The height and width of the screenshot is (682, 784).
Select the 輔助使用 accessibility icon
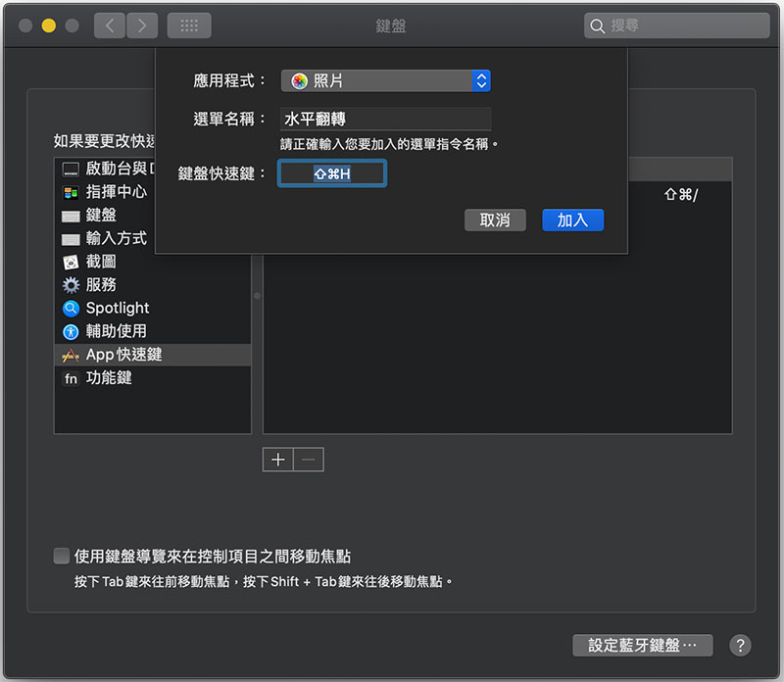tap(71, 332)
